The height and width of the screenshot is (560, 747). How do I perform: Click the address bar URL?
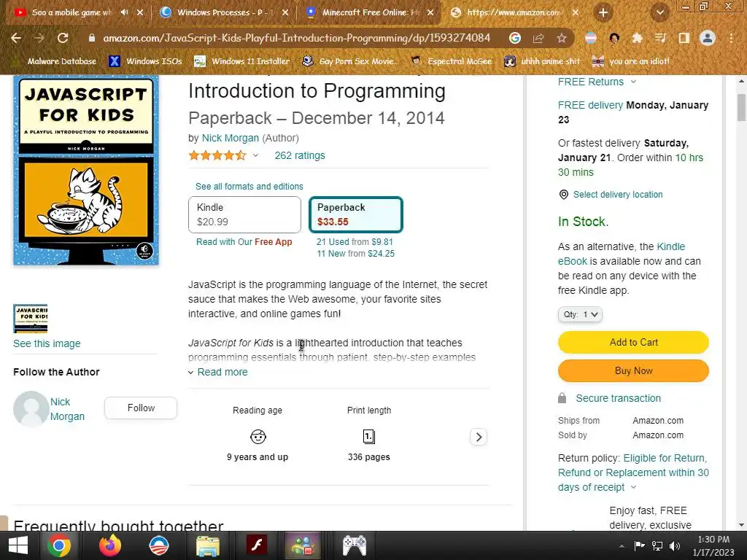click(296, 38)
